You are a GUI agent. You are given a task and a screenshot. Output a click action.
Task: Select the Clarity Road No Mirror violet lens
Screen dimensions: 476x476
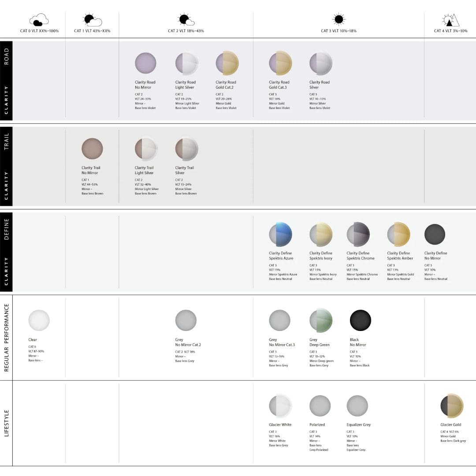[145, 63]
